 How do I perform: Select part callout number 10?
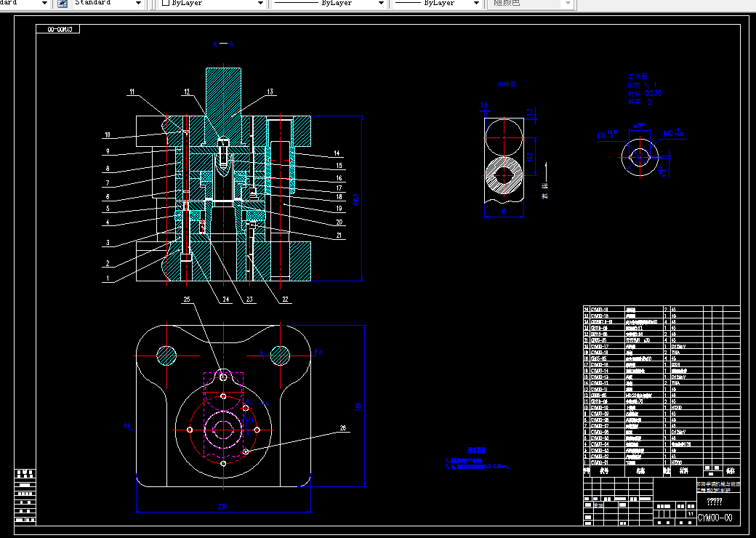pyautogui.click(x=108, y=135)
